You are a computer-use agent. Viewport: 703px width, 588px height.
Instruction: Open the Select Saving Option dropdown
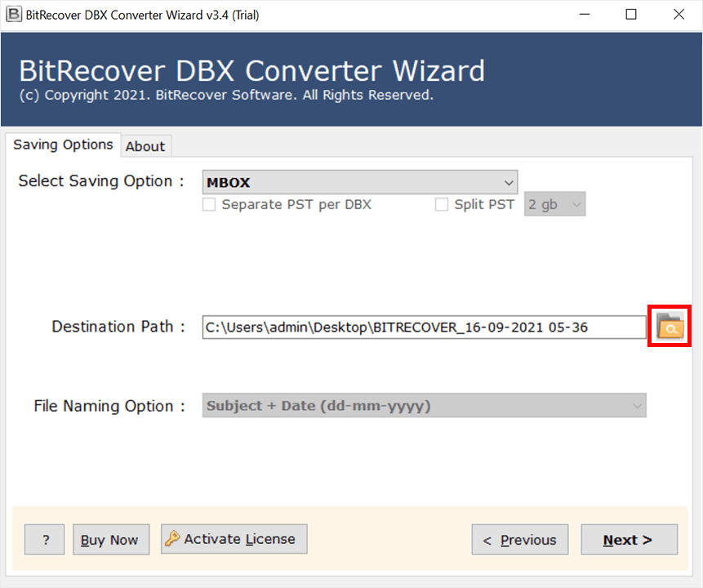(359, 182)
